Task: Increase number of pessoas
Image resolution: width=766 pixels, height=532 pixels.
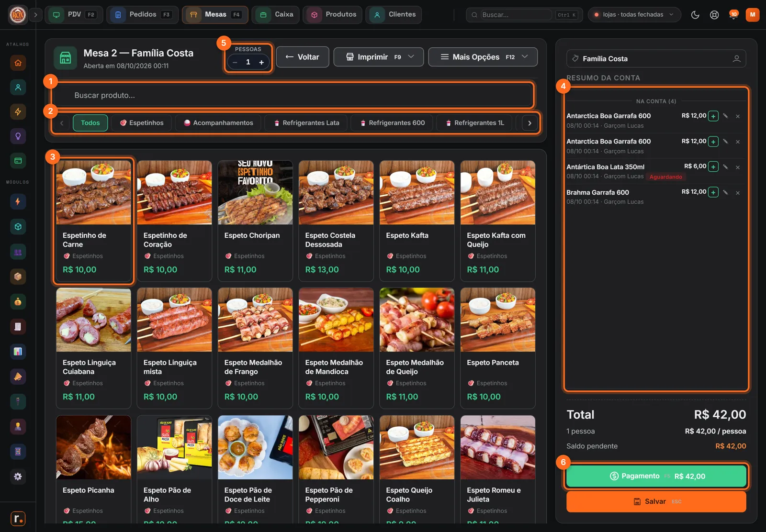Action: 261,62
